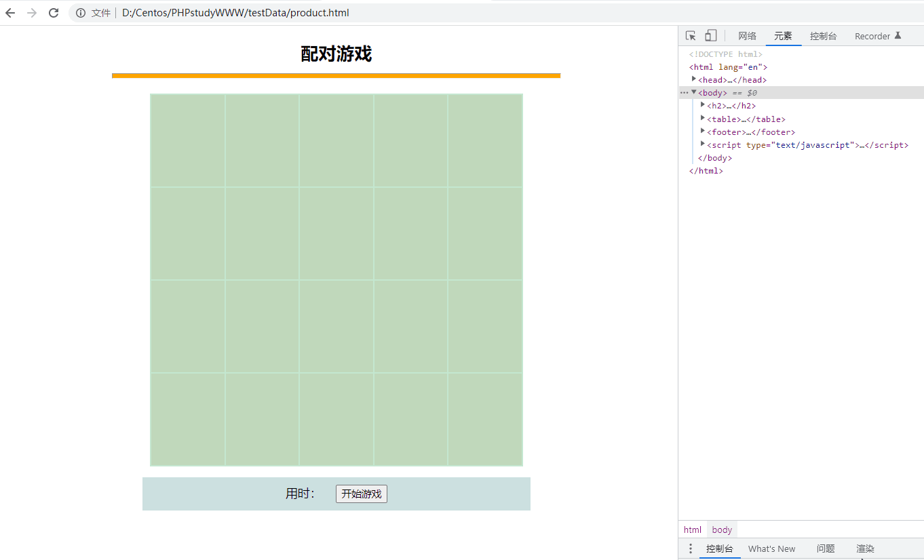Viewport: 924px width, 560px height.
Task: Expand the <footer> element
Action: pyautogui.click(x=703, y=132)
